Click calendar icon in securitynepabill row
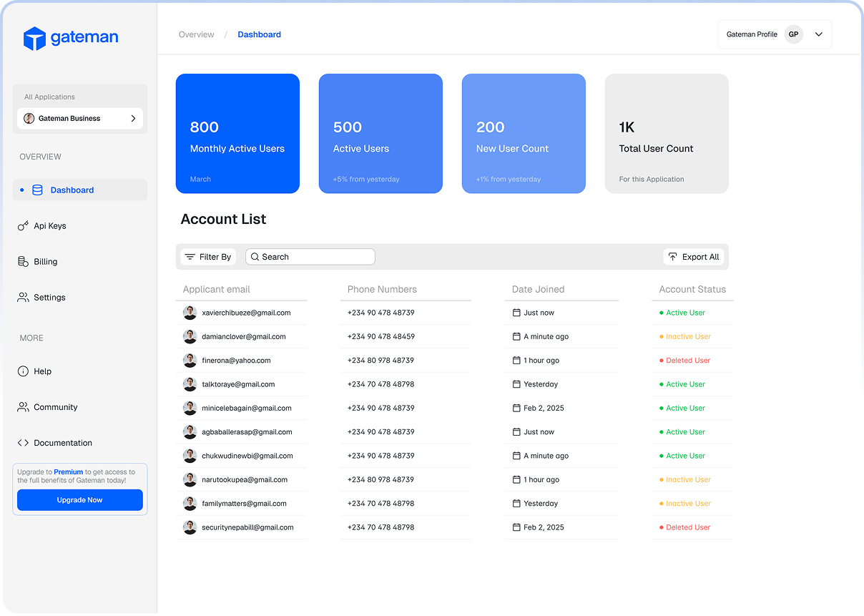This screenshot has width=864, height=616. [516, 527]
